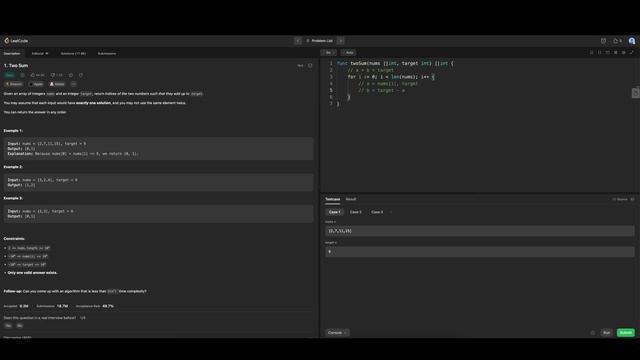
Task: Click 'Only one valid answer exists.' constraint
Action: pyautogui.click(x=33, y=273)
